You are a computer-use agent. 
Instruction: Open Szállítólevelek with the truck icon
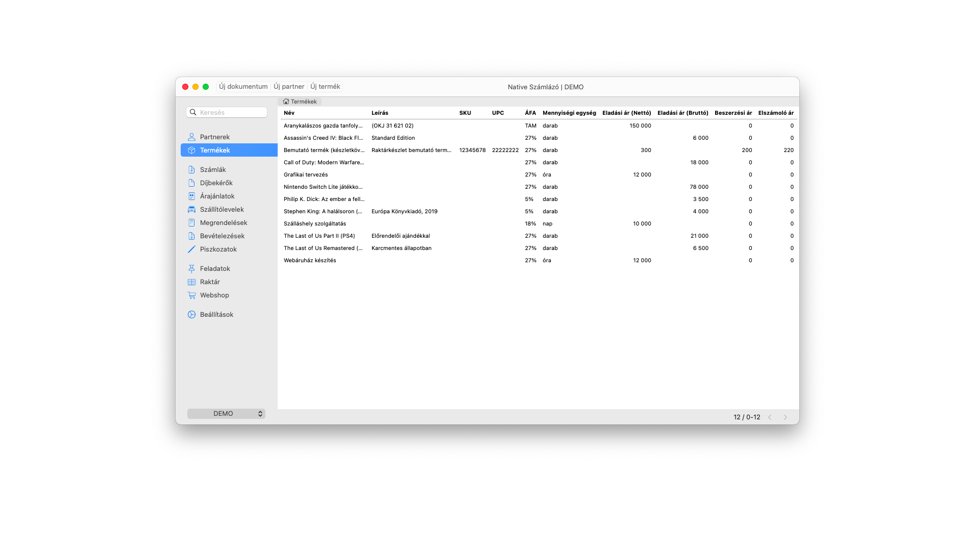[191, 209]
